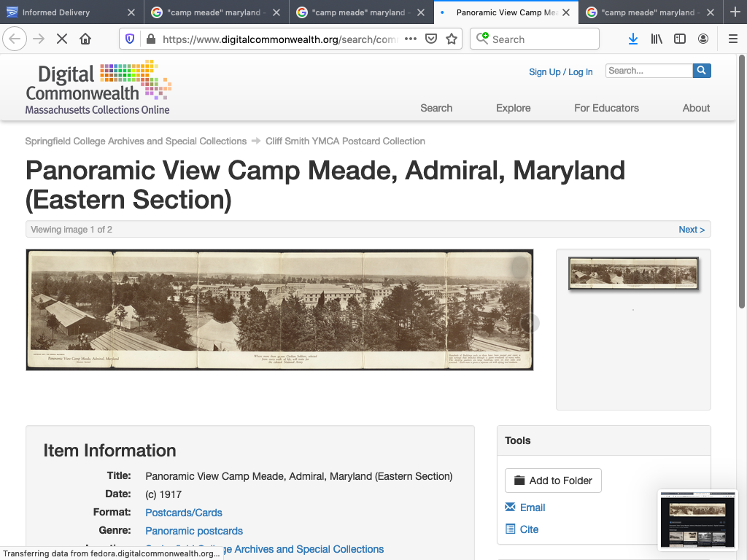Open the hamburger application menu
Screen dimensions: 747x560
(733, 39)
